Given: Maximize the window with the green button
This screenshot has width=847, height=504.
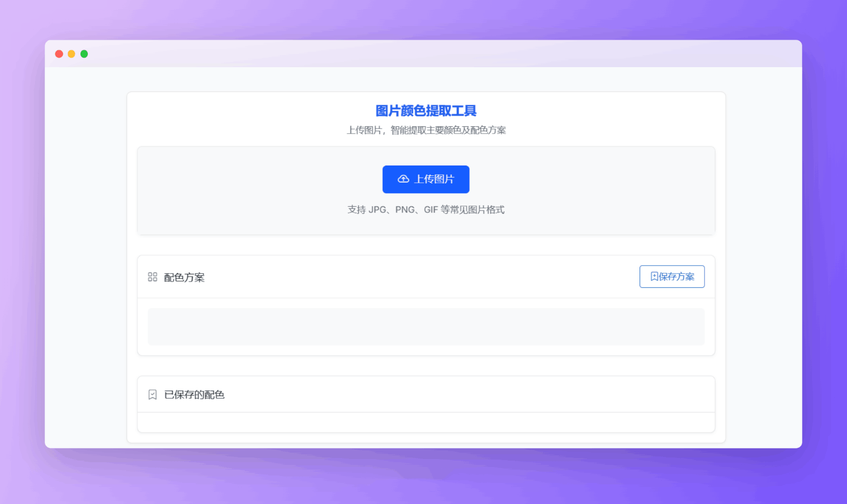Looking at the screenshot, I should click(x=84, y=54).
